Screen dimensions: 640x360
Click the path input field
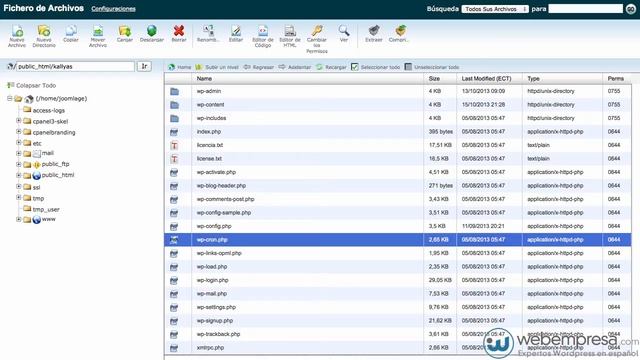point(75,66)
